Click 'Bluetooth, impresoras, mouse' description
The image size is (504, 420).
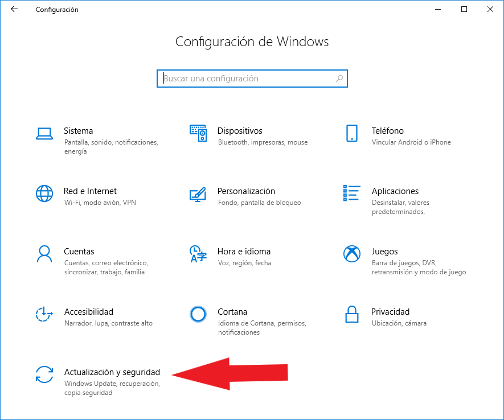pos(263,142)
